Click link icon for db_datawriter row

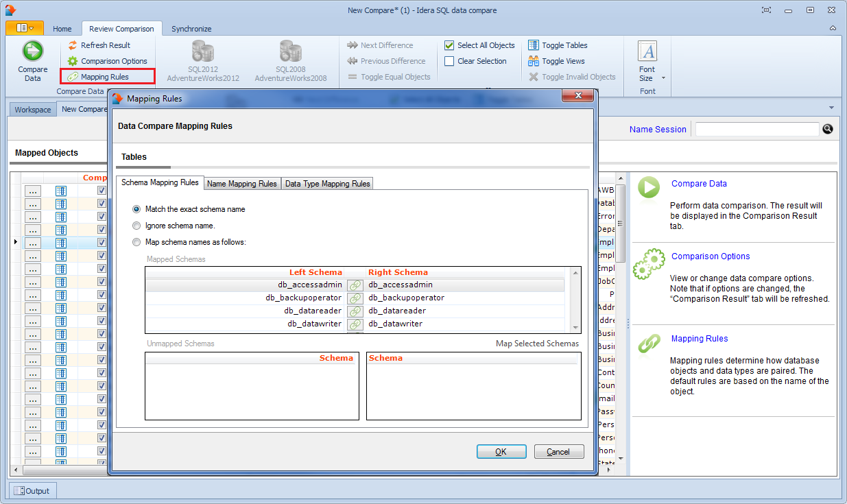355,324
